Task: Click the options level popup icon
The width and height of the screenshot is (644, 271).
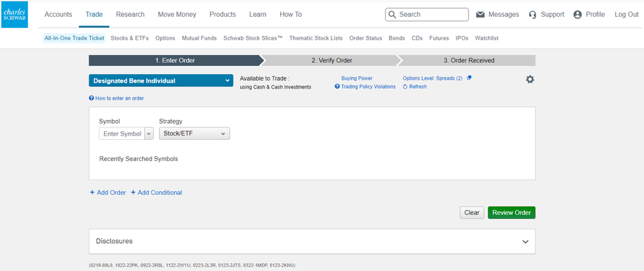Action: [x=469, y=78]
